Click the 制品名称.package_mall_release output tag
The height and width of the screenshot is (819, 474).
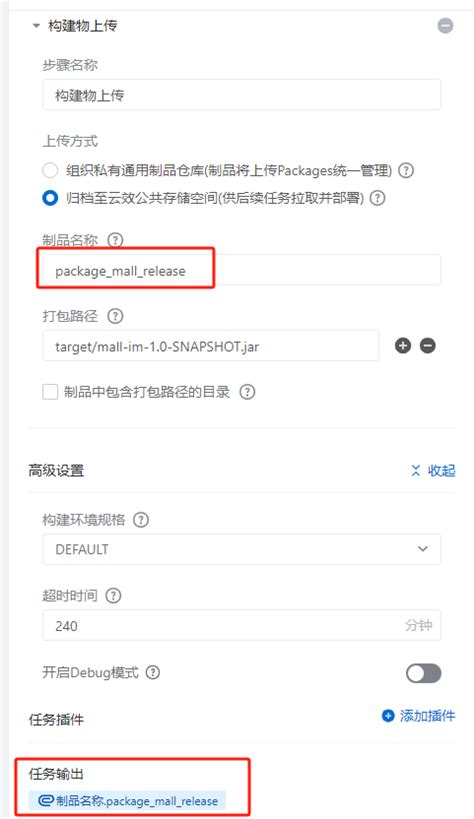point(128,800)
